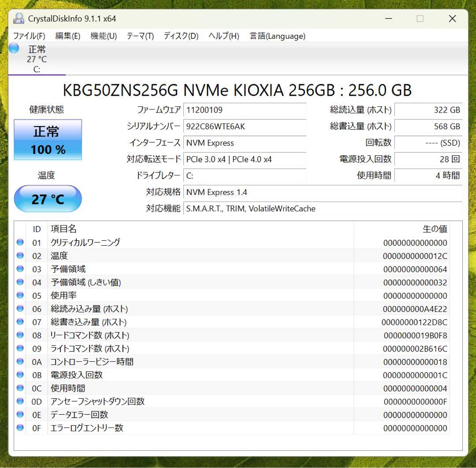This screenshot has height=468, width=476.
Task: Click the features field S.M.A.R.T., TRIM
Action: [323, 209]
